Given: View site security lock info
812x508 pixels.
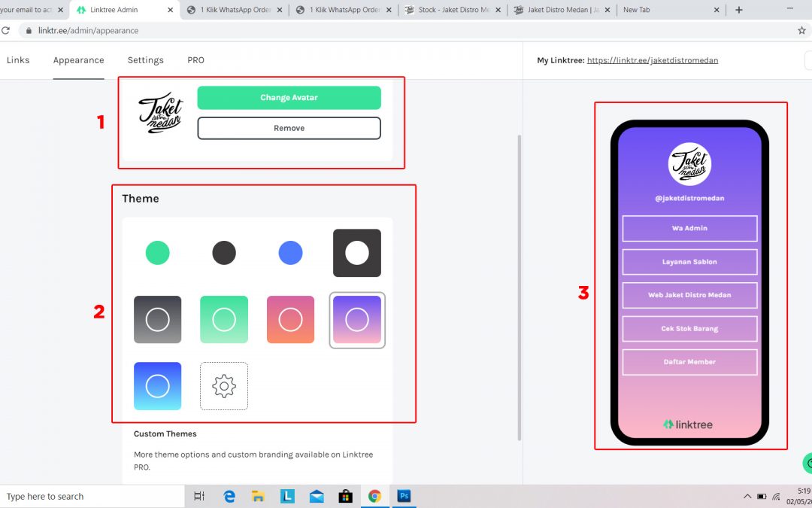Looking at the screenshot, I should [29, 31].
